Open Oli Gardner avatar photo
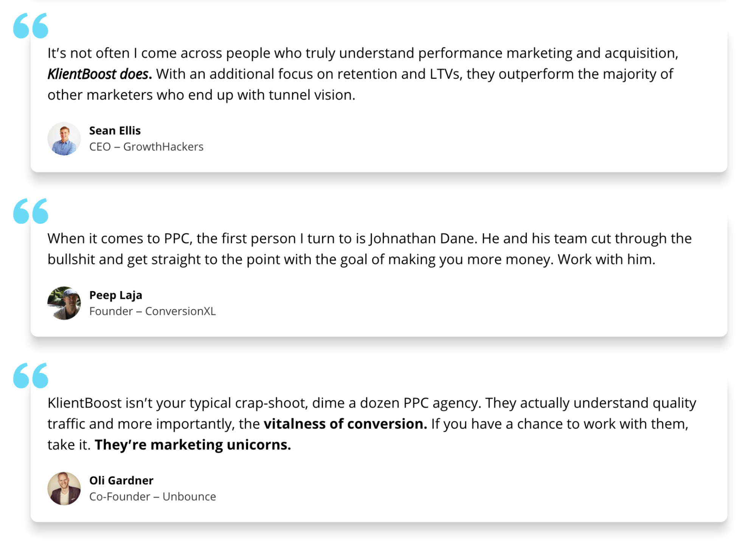This screenshot has width=756, height=541. (x=64, y=488)
